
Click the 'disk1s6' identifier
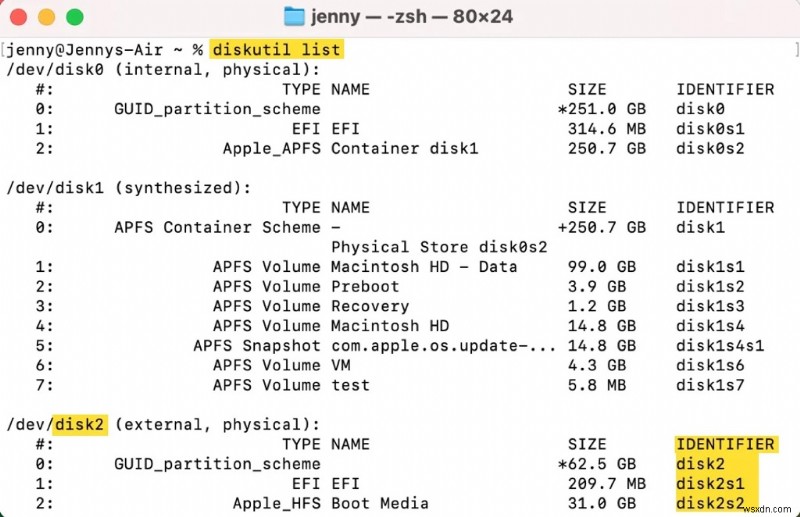710,365
